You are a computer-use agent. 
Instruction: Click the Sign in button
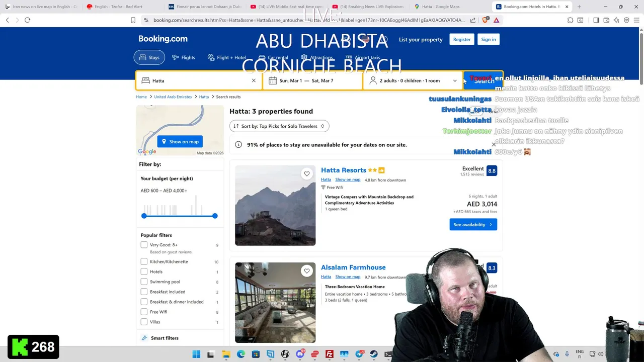(x=488, y=39)
